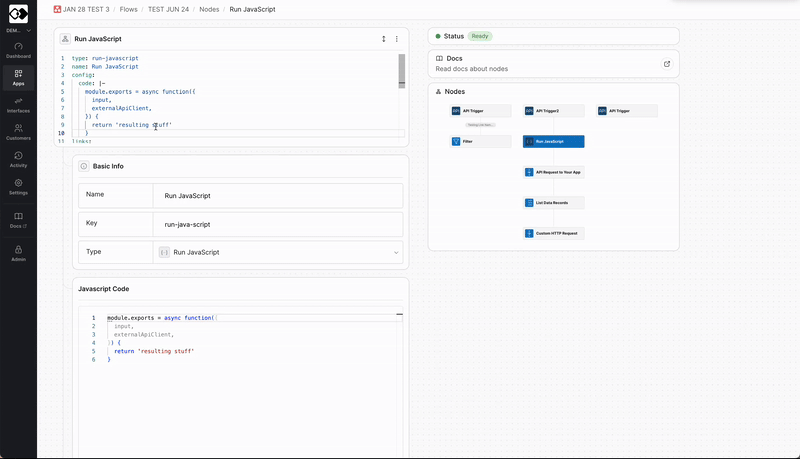The image size is (800, 459).
Task: Open the Type dropdown showing Run JavaScript
Action: click(x=278, y=252)
